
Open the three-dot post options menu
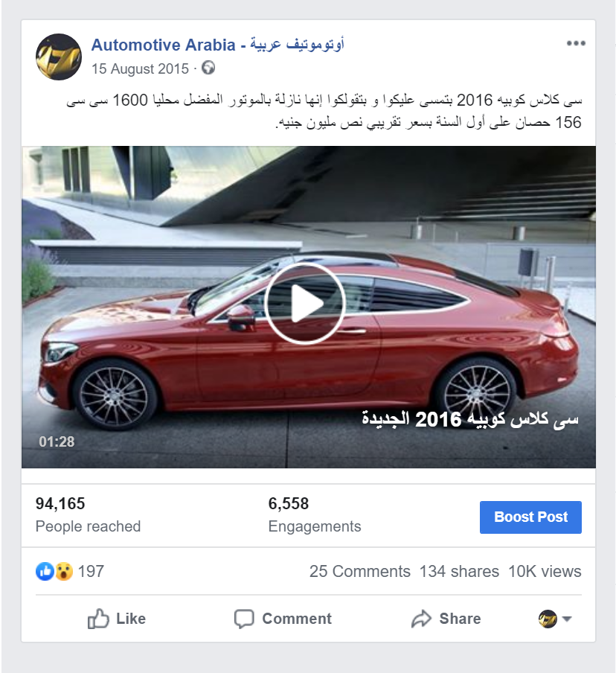(576, 43)
